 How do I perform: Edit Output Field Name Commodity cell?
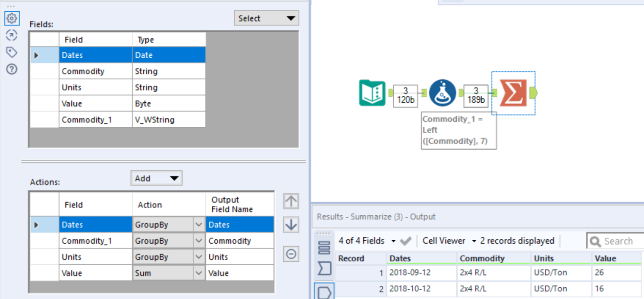click(x=240, y=241)
